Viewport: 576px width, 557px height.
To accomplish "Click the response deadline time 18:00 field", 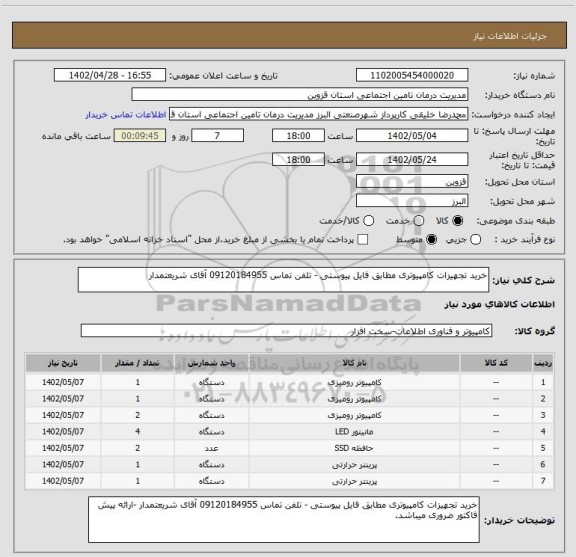I will tap(298, 136).
